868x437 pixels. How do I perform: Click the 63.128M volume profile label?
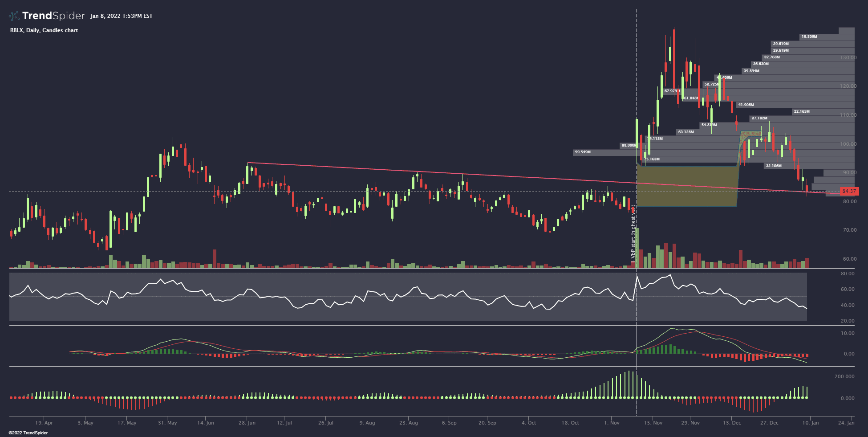coord(685,132)
